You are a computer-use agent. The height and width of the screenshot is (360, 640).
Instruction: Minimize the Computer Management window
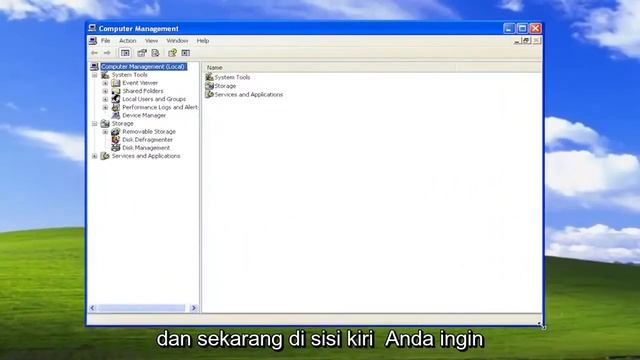tap(509, 28)
